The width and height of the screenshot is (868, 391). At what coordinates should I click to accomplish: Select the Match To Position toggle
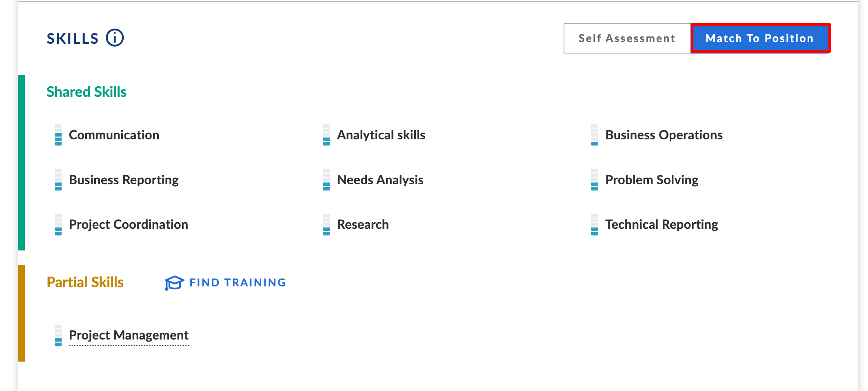tap(760, 38)
